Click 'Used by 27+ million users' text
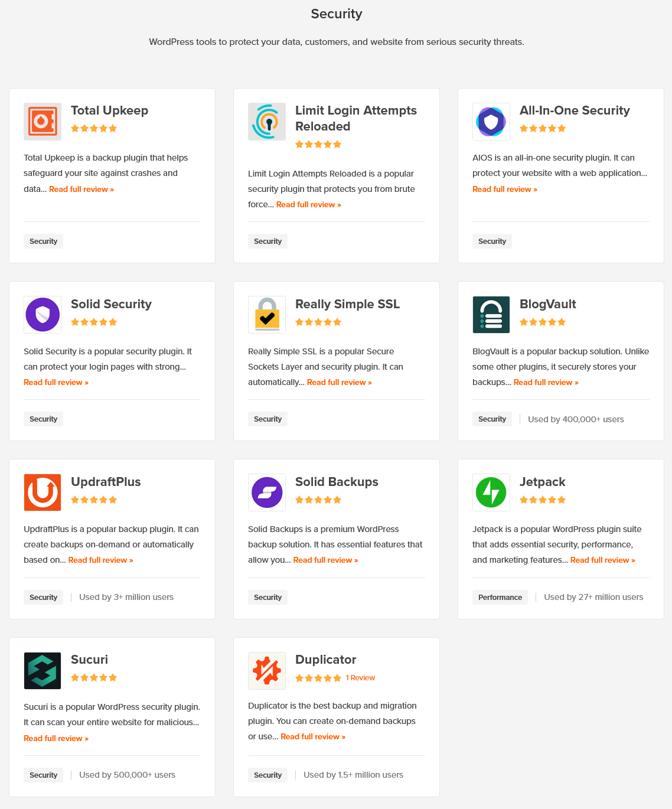This screenshot has width=672, height=809. point(593,597)
